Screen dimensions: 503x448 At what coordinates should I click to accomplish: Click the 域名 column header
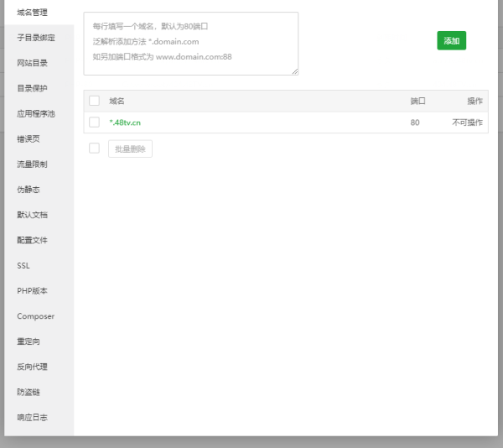tap(117, 101)
